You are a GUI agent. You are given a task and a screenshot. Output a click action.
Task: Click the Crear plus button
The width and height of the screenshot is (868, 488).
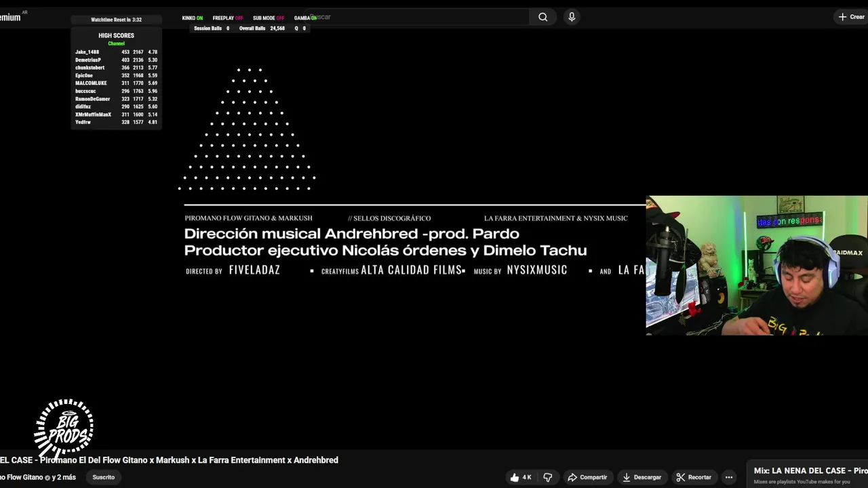pos(851,17)
